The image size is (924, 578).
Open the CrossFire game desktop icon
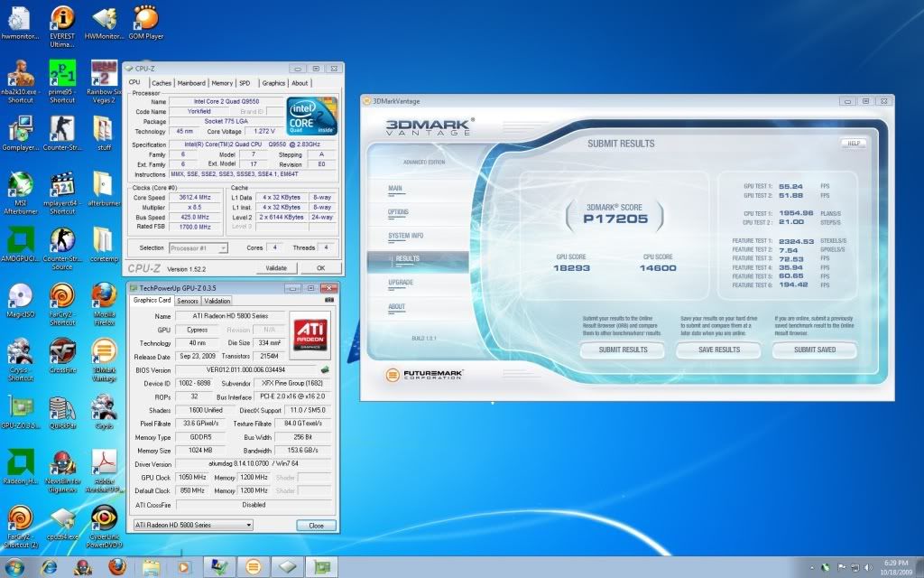62,356
